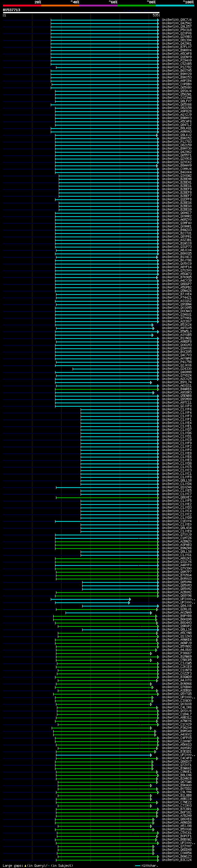Click the UniRef100_C1MTZ6 label
The width and height of the screenshot is (197, 868).
coord(176,538)
